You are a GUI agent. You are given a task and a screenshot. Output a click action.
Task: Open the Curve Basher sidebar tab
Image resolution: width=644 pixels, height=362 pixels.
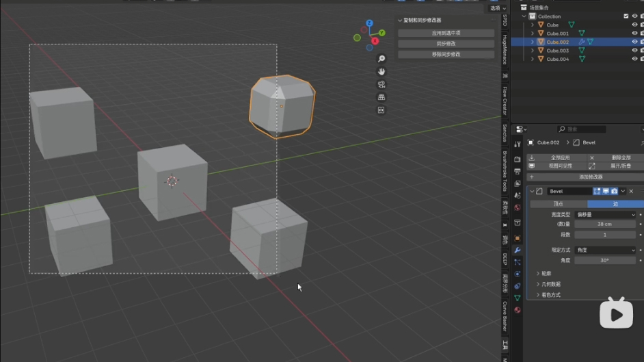click(x=505, y=316)
